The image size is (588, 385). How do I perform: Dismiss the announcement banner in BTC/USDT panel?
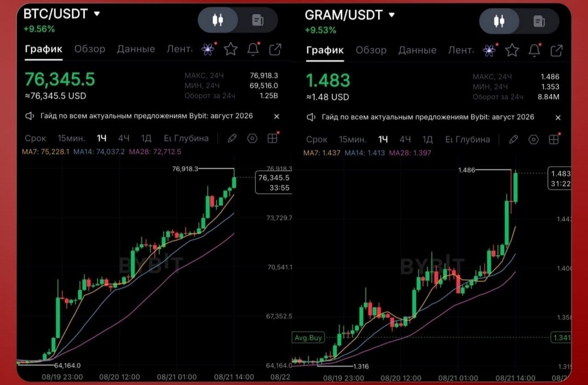click(x=277, y=117)
